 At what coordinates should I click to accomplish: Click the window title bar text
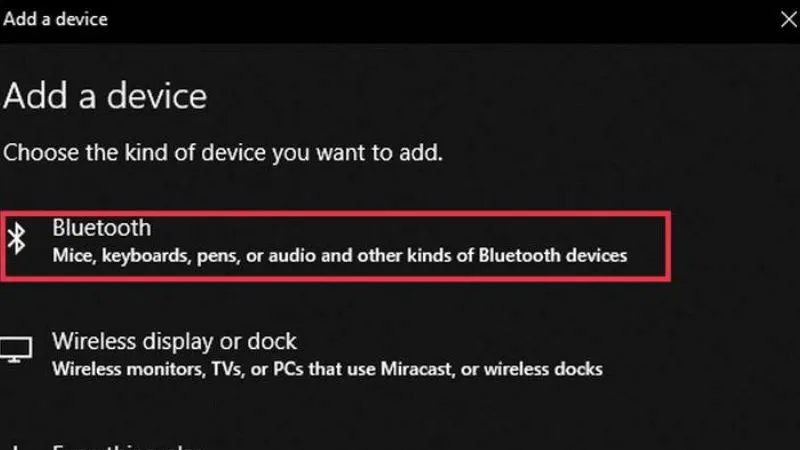pyautogui.click(x=56, y=18)
